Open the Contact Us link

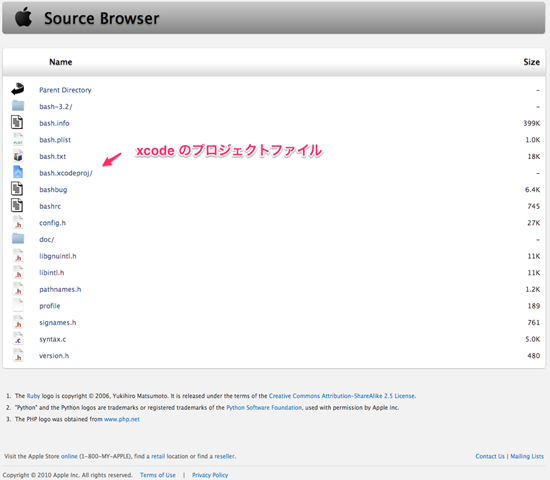click(x=490, y=456)
